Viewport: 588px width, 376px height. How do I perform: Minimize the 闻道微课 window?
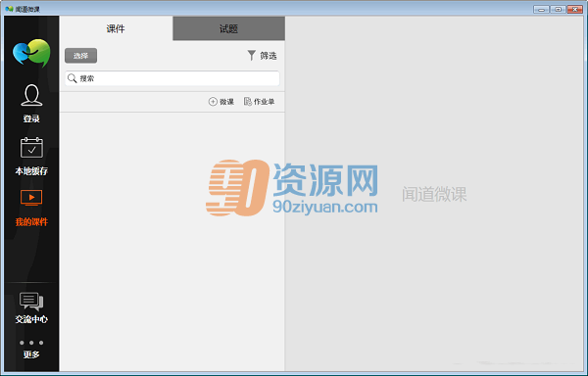[541, 9]
